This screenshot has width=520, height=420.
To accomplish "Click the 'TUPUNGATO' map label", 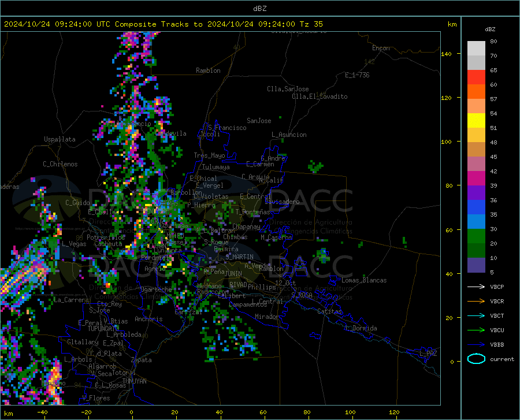I will 103,329.
